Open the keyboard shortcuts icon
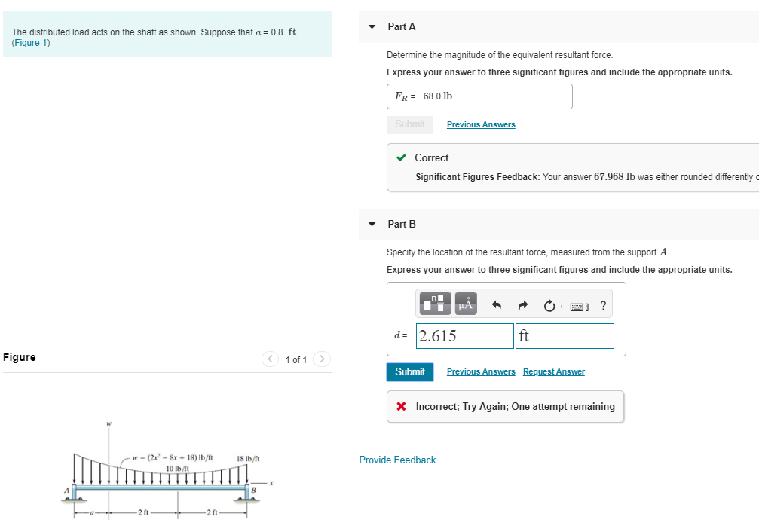This screenshot has height=532, width=759. click(x=577, y=305)
